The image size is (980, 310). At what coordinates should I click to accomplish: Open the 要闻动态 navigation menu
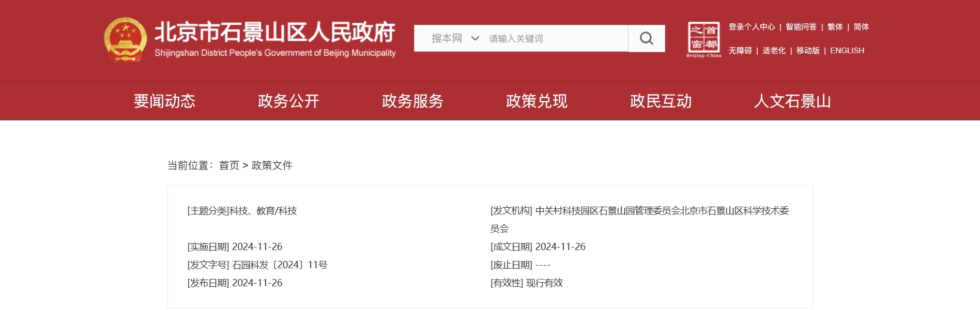tap(164, 101)
